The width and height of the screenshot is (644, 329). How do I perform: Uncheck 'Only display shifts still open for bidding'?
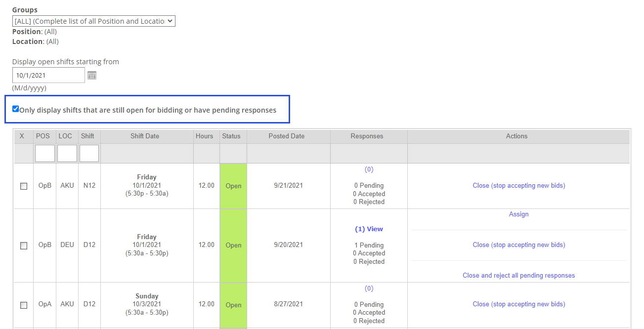(15, 108)
